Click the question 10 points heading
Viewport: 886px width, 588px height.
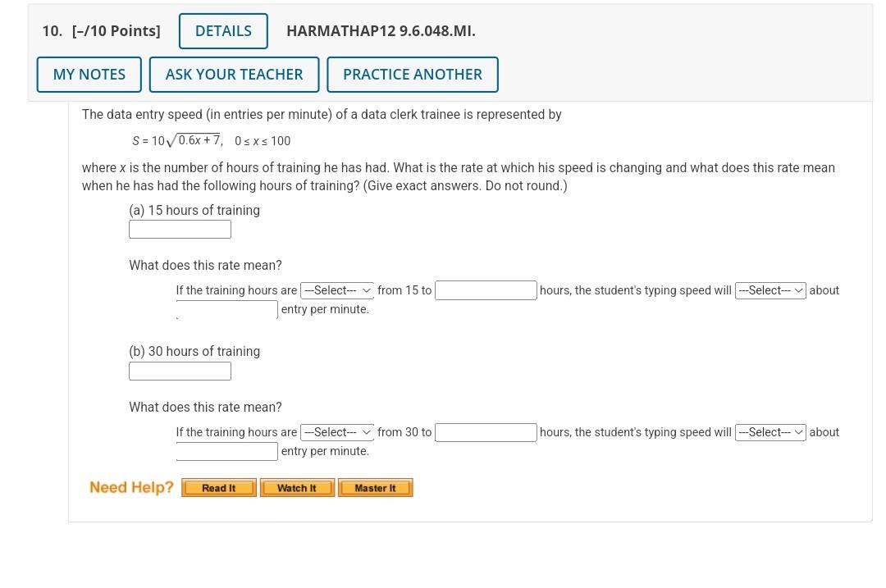pyautogui.click(x=100, y=30)
